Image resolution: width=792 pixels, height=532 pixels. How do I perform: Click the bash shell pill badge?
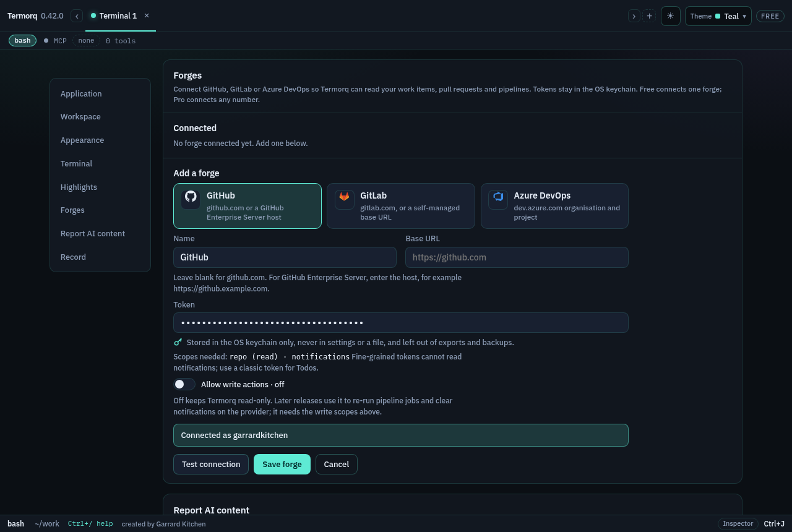[x=22, y=40]
